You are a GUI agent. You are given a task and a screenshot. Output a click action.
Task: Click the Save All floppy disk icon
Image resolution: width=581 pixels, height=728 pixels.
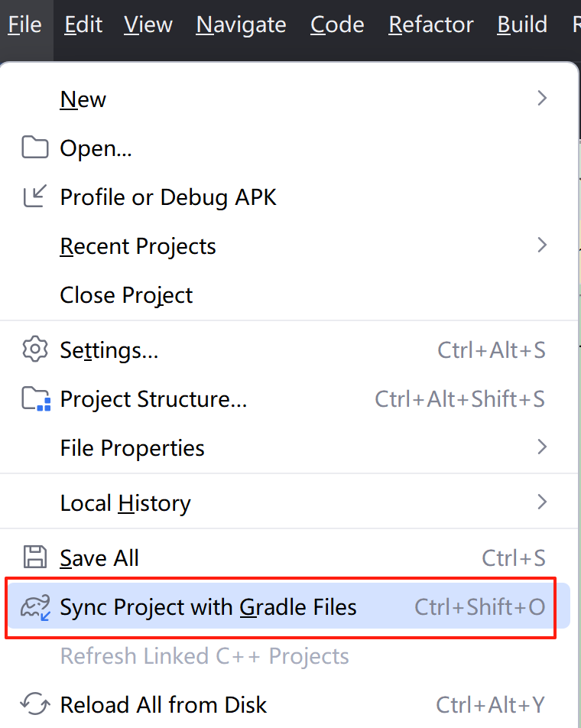click(x=34, y=557)
